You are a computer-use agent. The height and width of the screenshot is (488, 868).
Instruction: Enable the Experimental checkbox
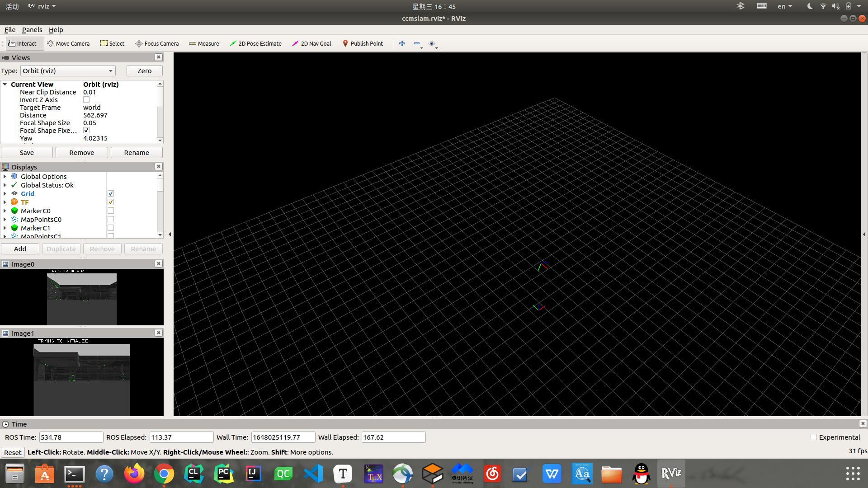[x=814, y=437]
